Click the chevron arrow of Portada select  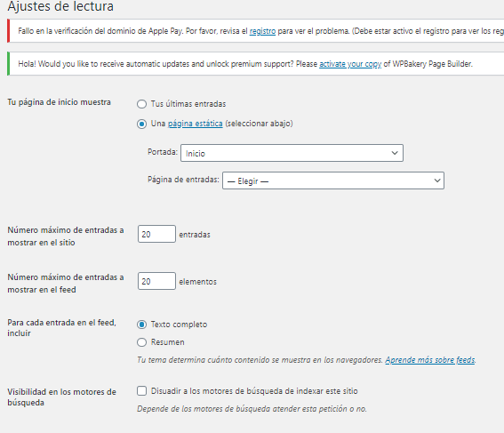[x=395, y=153]
